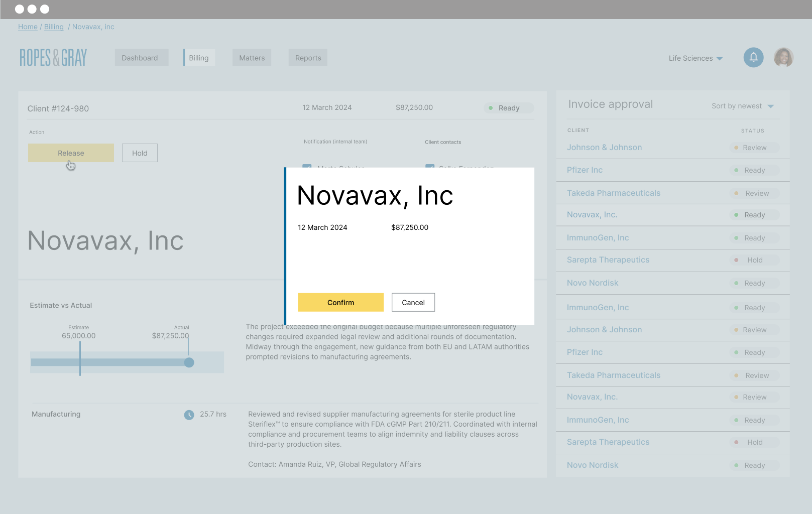Click the Estimate vs Actual heading
The width and height of the screenshot is (812, 514).
[x=61, y=306]
